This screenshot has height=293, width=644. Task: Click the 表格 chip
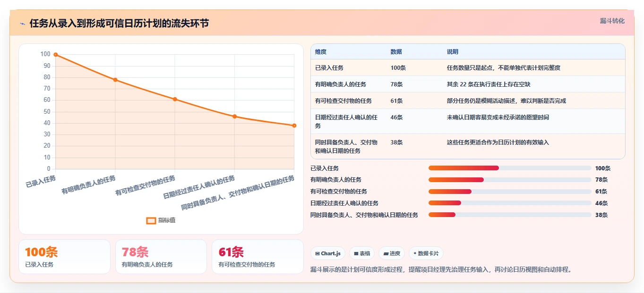pyautogui.click(x=362, y=253)
